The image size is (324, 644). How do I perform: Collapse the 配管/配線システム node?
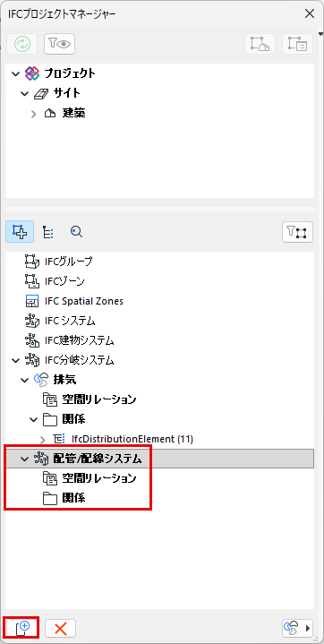25,459
